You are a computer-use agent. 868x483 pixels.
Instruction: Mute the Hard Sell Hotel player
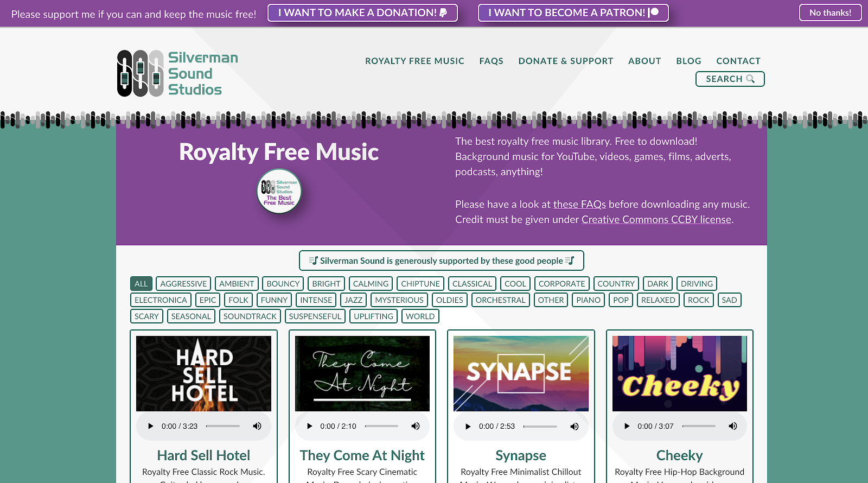pyautogui.click(x=257, y=426)
